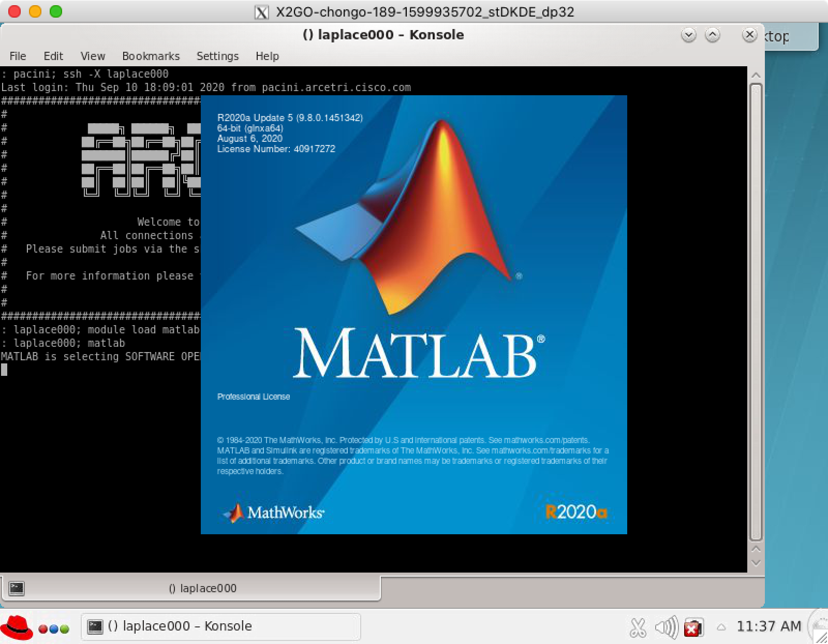Click the terminal icon in the laplace000 tab bar
Image resolution: width=828 pixels, height=644 pixels.
(x=17, y=588)
